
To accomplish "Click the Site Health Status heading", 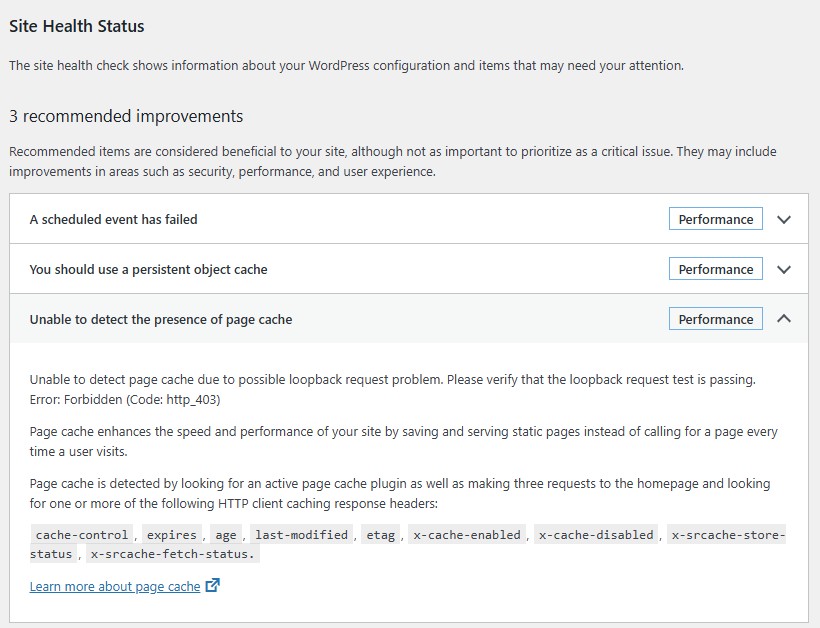I will tap(77, 26).
